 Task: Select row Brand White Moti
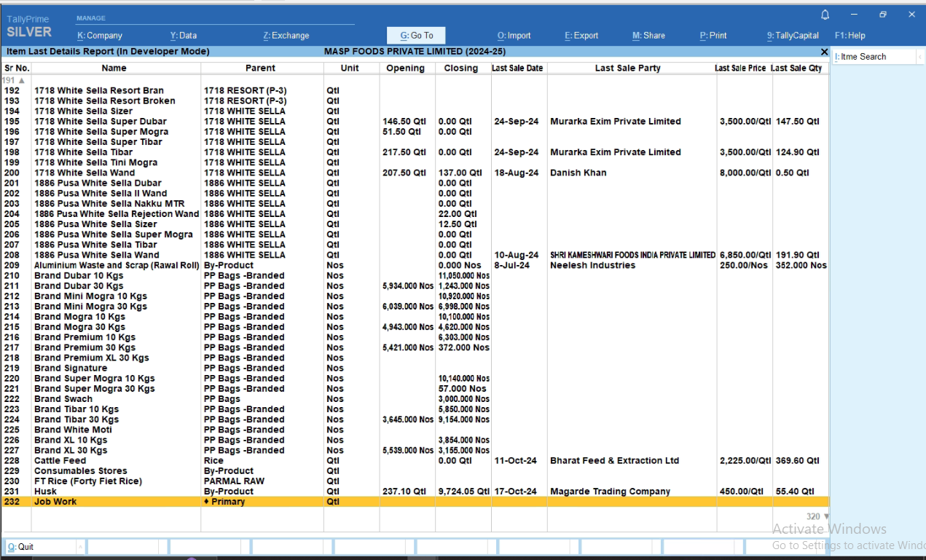pos(415,430)
